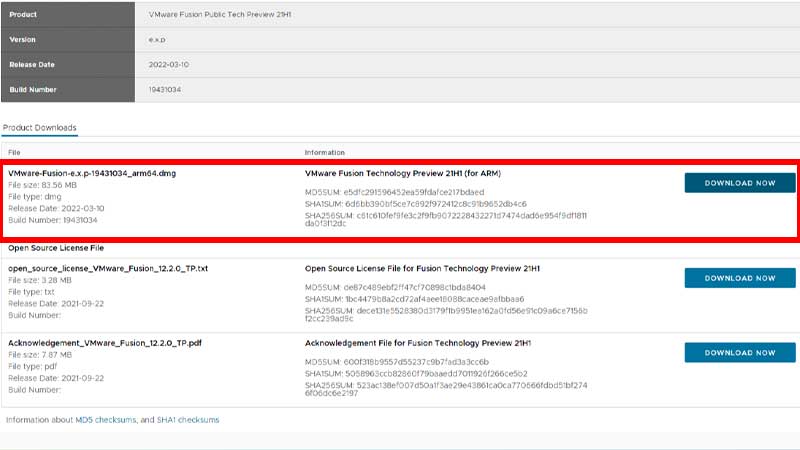This screenshot has width=800, height=450.
Task: Click the SHA1SUM value of the Acknowledgement pdf
Action: point(436,374)
